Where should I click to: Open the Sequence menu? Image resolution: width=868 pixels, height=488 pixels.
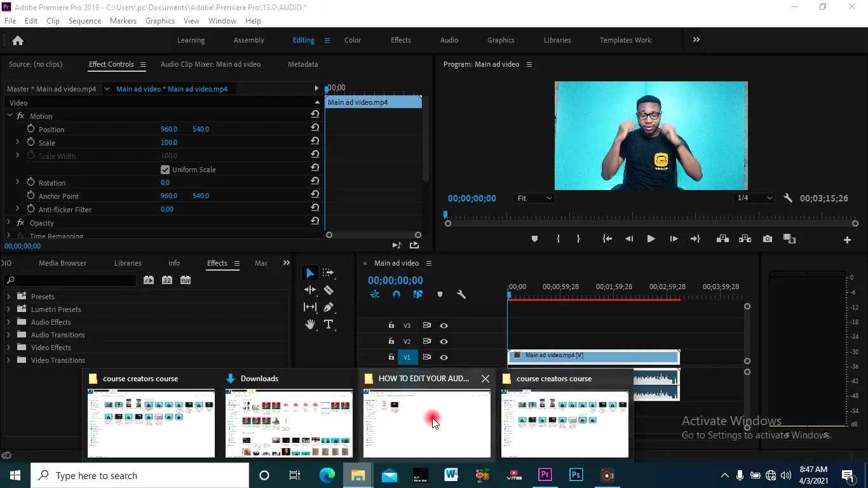(85, 21)
